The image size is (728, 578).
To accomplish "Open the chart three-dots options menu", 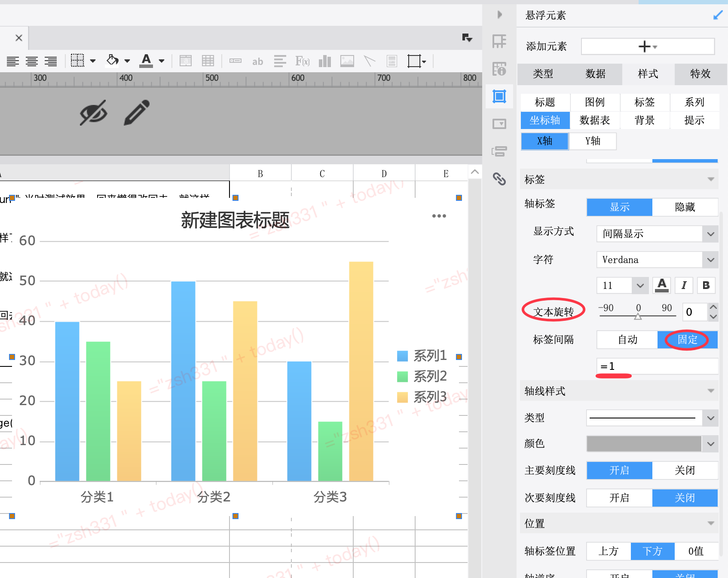I will pos(439,216).
